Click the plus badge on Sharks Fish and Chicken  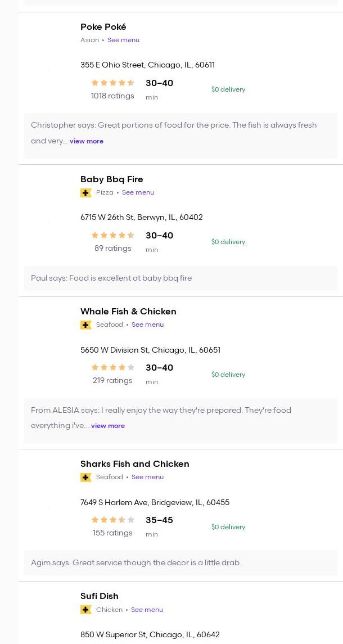pos(86,478)
